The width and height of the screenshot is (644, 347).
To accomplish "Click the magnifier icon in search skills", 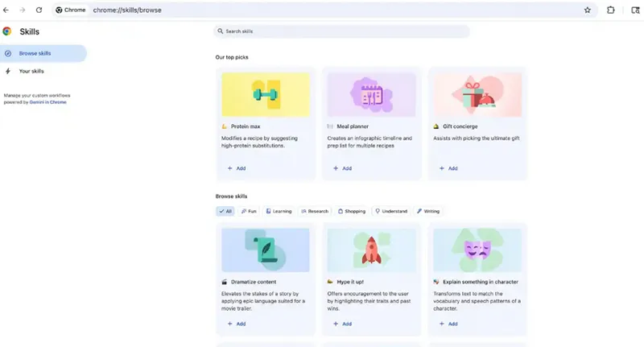I will point(220,31).
